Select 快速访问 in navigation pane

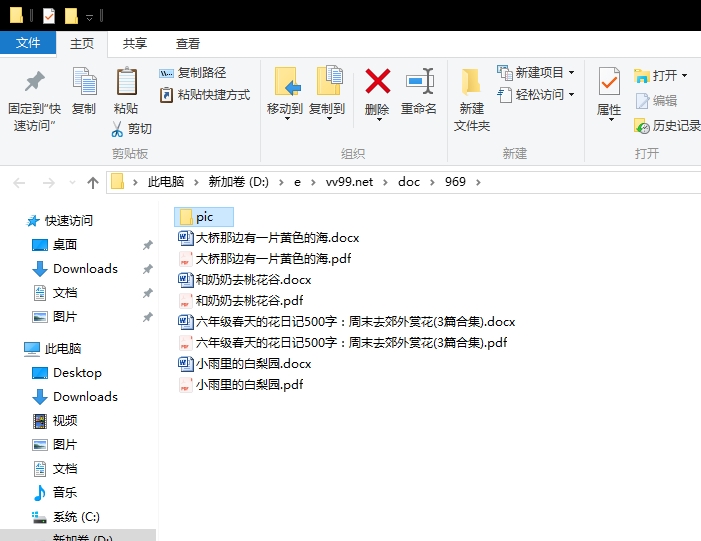coord(60,221)
